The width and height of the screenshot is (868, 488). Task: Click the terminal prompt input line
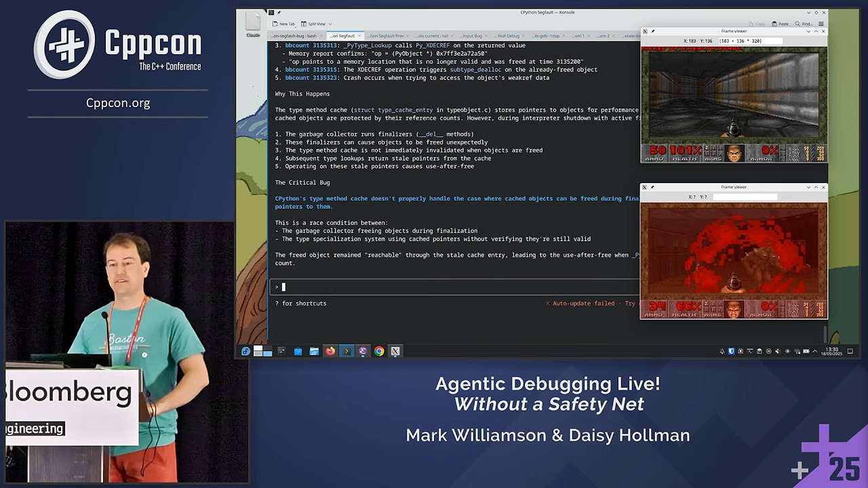[454, 287]
